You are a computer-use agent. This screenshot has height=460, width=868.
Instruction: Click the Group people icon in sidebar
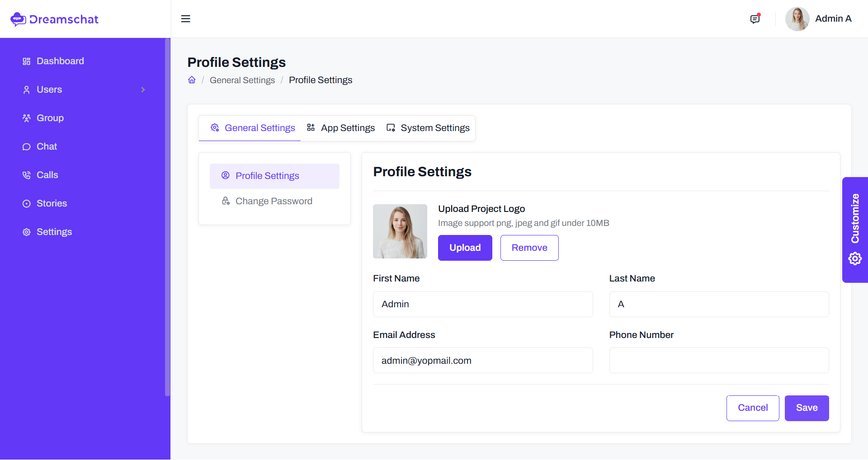(x=27, y=118)
